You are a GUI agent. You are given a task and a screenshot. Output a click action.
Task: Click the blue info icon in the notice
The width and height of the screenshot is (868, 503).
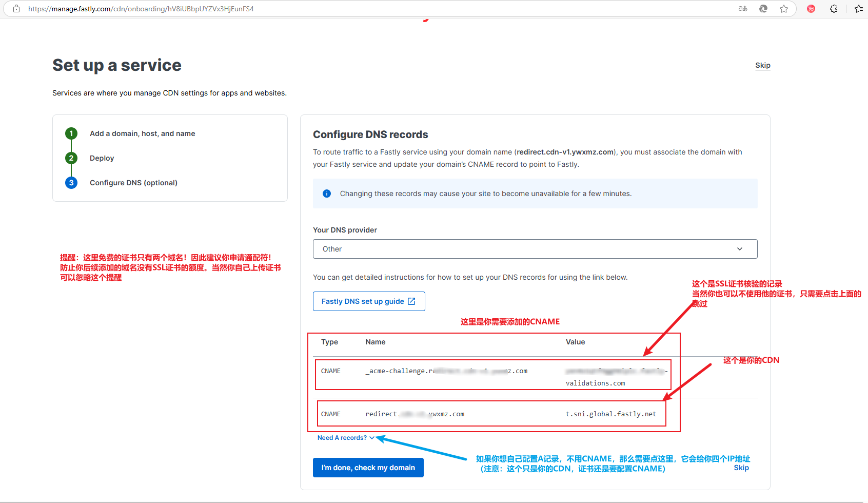click(327, 194)
